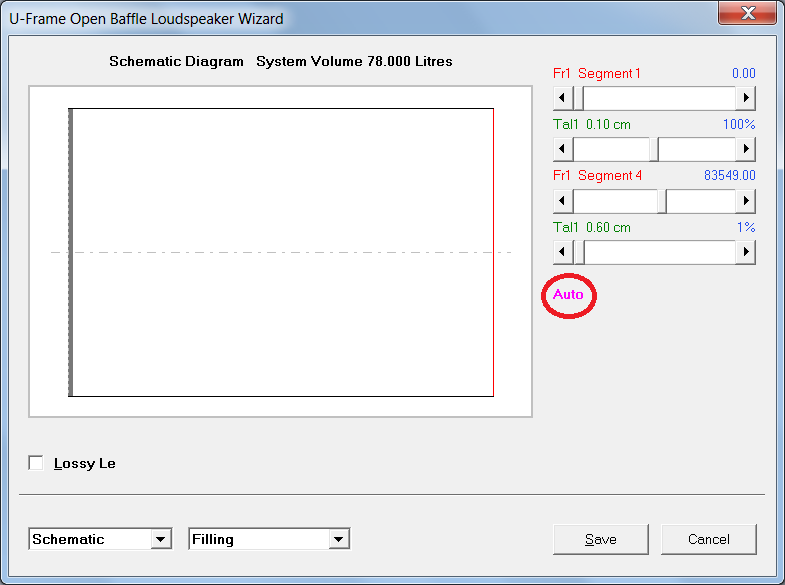The image size is (785, 585).
Task: Click right arrow of Tal1 0.10 cm slider
Action: [745, 149]
